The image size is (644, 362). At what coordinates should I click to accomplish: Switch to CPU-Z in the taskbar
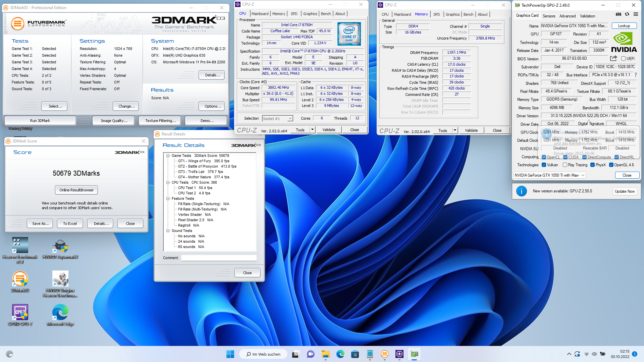[399, 354]
